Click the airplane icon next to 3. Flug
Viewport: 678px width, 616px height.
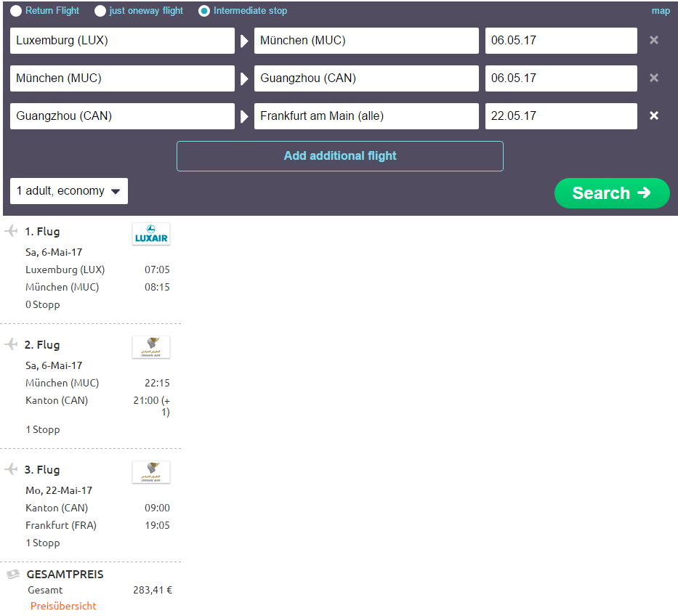[x=11, y=469]
